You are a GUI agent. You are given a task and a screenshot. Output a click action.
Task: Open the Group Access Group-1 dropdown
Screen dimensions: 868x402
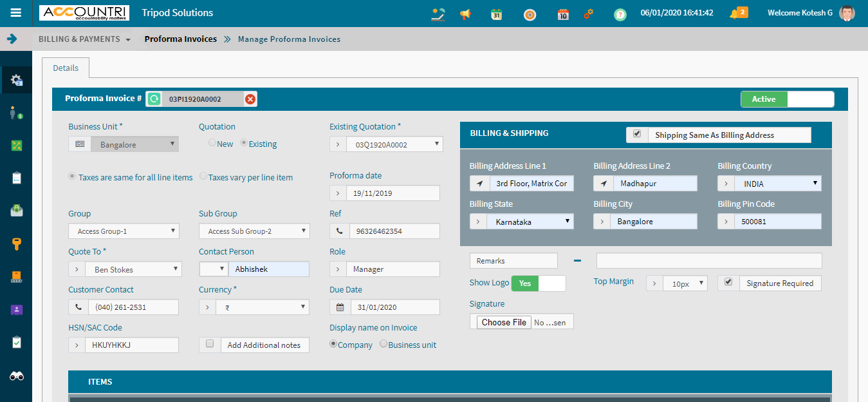point(124,231)
